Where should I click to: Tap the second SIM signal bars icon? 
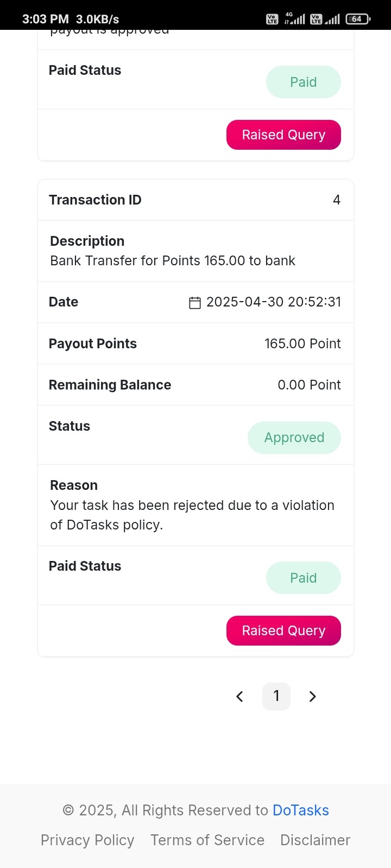332,19
